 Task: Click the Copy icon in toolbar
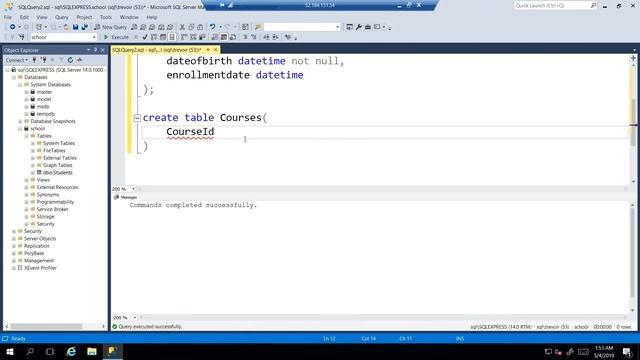click(x=191, y=27)
